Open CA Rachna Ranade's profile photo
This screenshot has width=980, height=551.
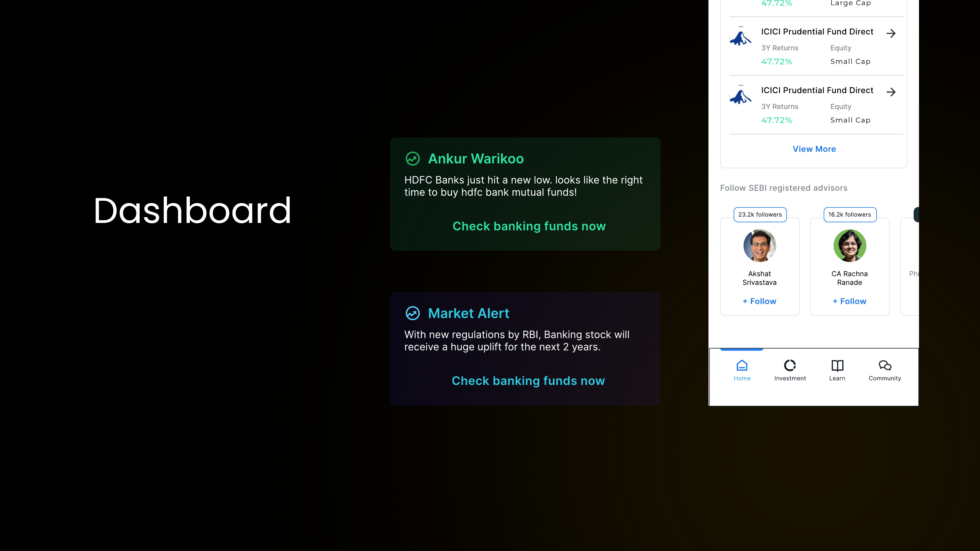(x=850, y=246)
